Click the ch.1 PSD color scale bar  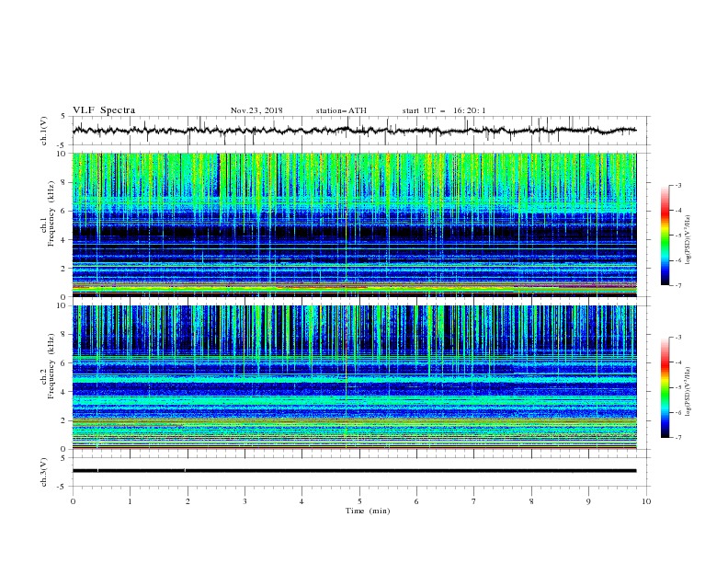(665, 235)
